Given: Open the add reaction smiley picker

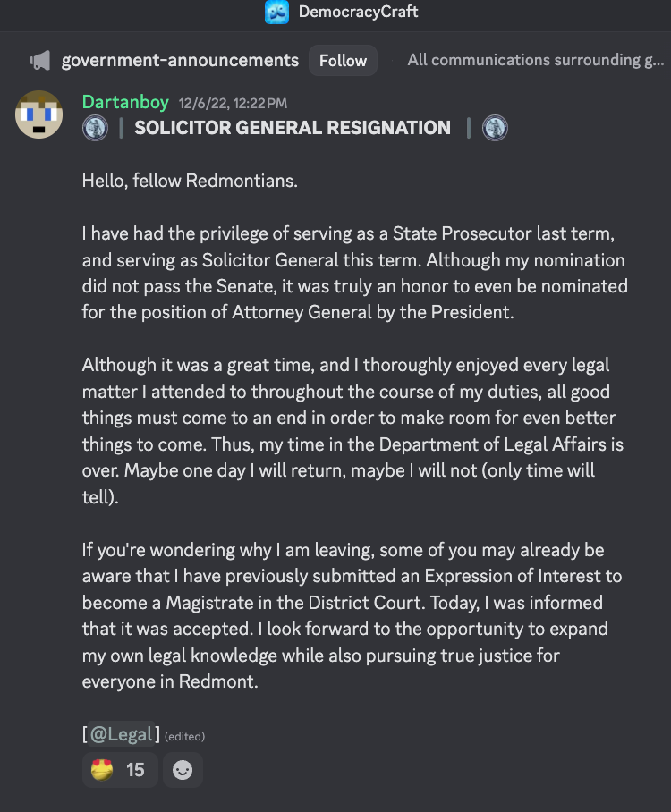Looking at the screenshot, I should 183,770.
